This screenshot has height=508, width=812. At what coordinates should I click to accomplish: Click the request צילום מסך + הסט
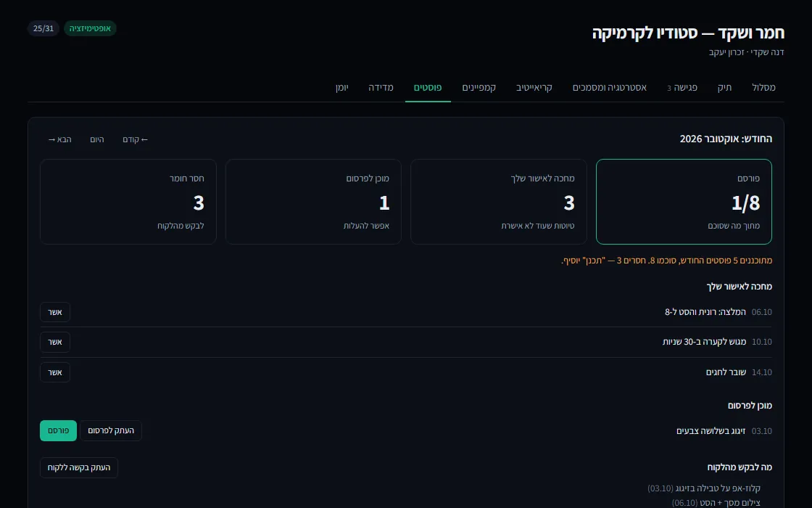point(716,503)
